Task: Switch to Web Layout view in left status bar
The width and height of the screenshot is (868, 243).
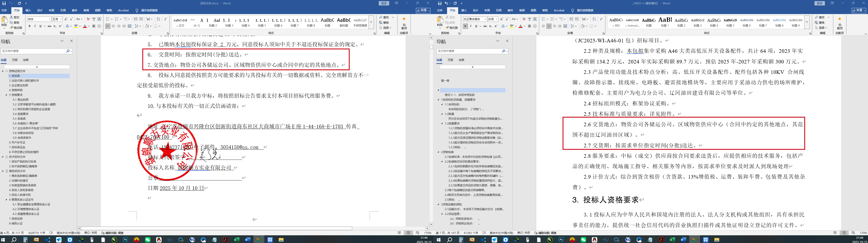Action: (x=418, y=233)
